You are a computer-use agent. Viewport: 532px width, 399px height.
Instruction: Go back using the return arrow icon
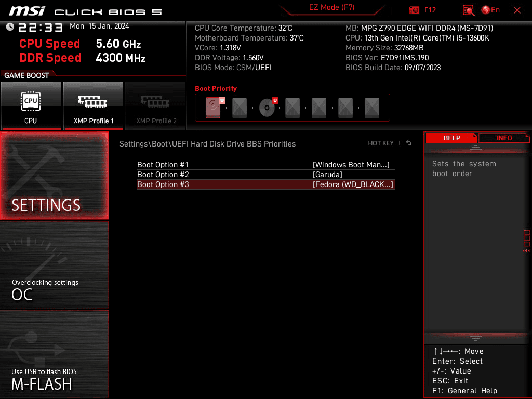[409, 143]
